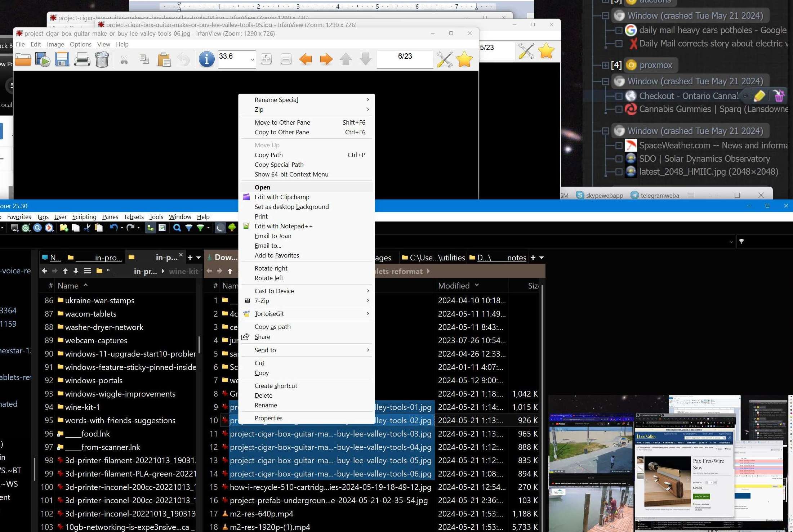The width and height of the screenshot is (793, 532).
Task: Click the IrfanView delete trash can icon
Action: coord(102,59)
